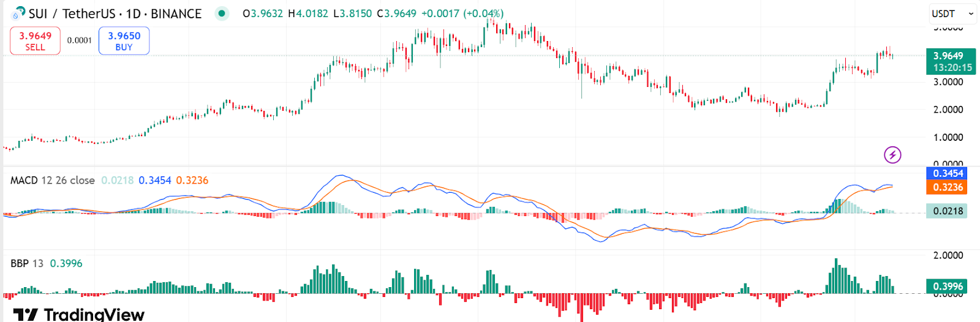Click the signal legend value 0.3236
Screen dimensions: 980x322
(192, 181)
